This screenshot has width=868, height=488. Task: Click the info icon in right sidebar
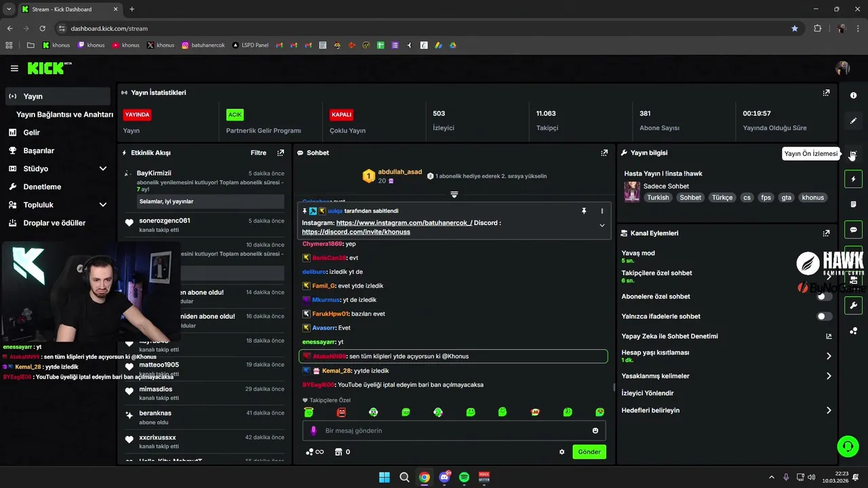coord(854,96)
